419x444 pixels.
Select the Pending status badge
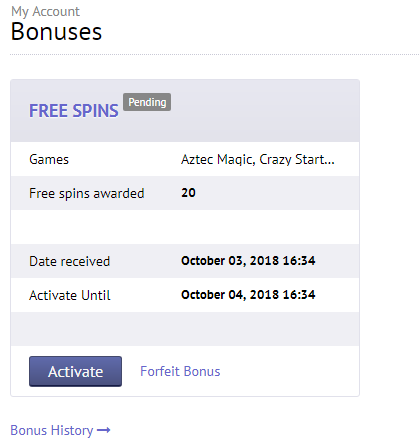[x=147, y=102]
